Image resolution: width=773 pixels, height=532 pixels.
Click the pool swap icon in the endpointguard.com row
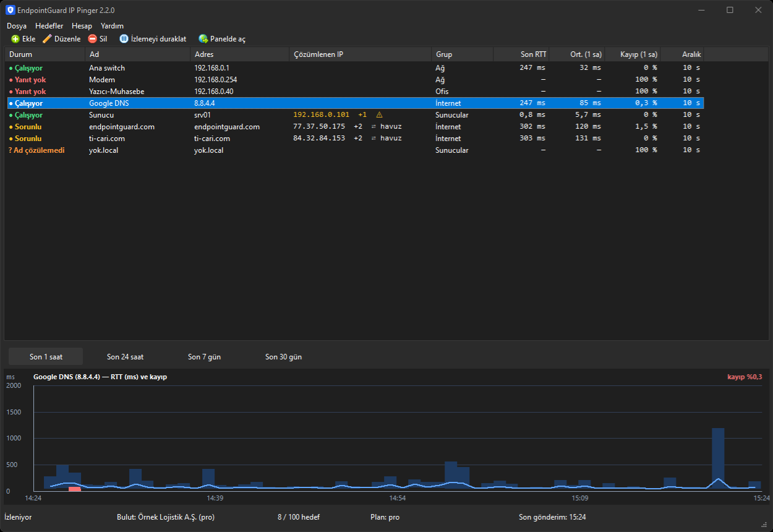374,127
